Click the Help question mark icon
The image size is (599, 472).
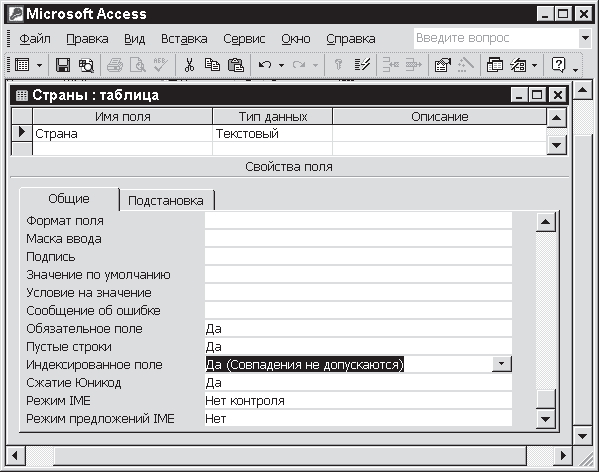(x=558, y=65)
